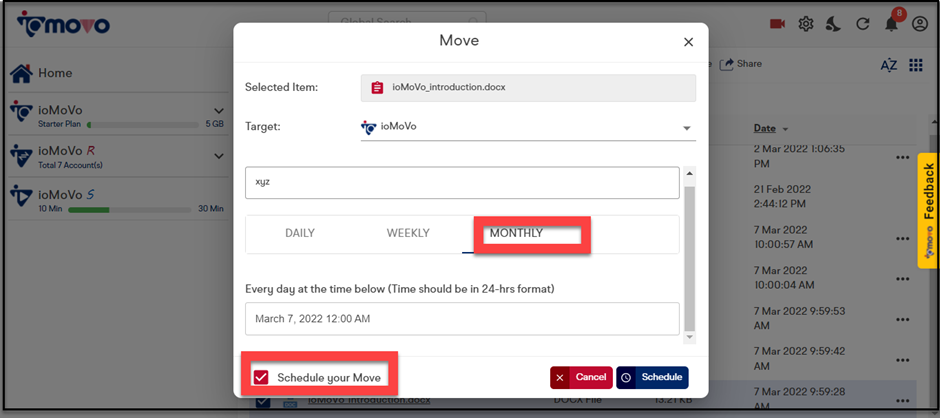
Task: Click the Cancel button
Action: pos(582,377)
